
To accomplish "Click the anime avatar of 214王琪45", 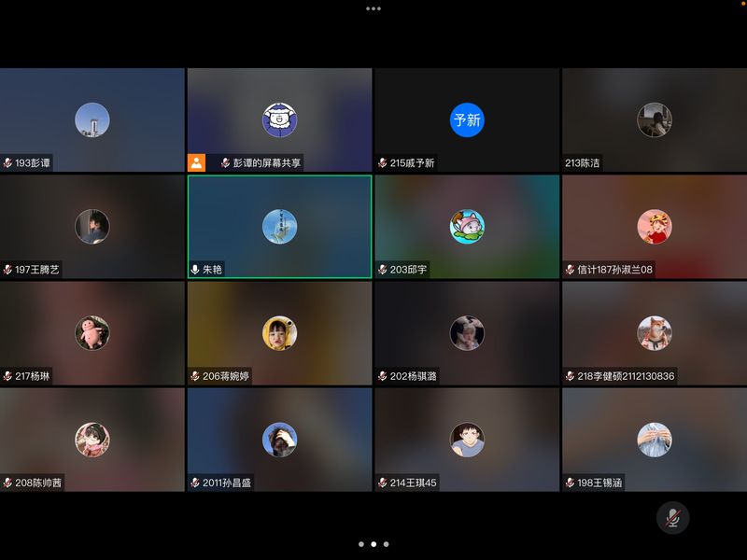I will pyautogui.click(x=467, y=440).
